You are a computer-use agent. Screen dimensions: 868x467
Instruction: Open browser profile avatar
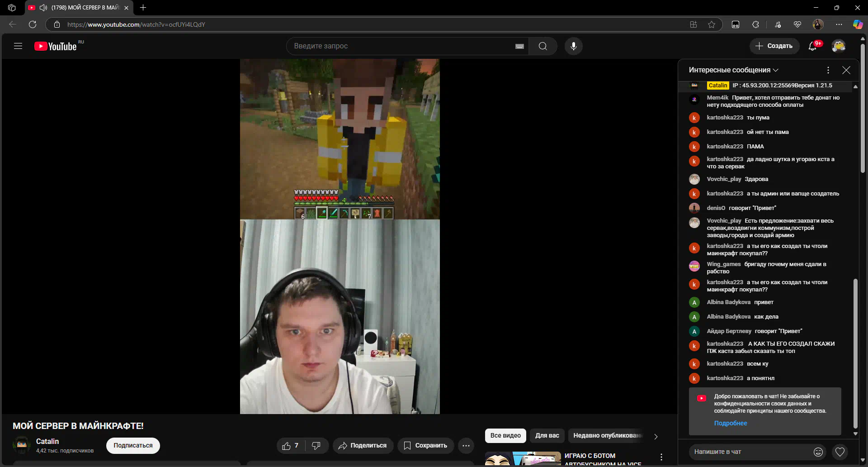point(818,24)
